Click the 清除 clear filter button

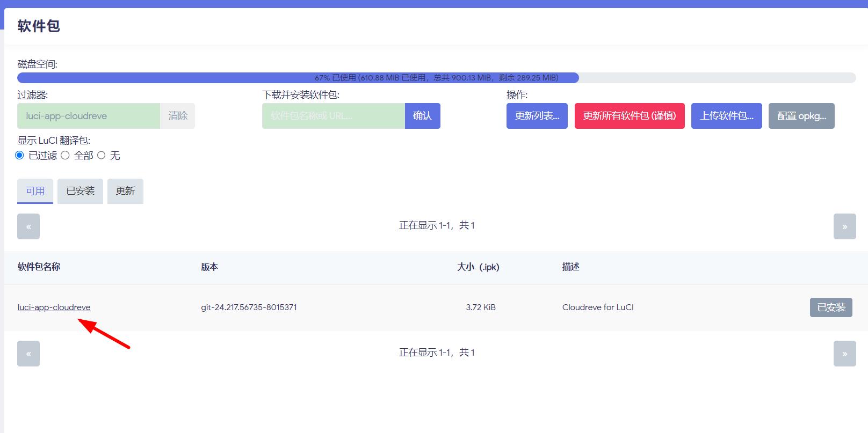coord(178,116)
